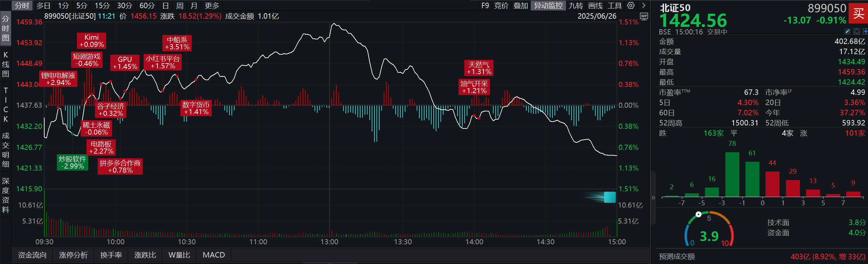Select the 1分 interval

63,5
